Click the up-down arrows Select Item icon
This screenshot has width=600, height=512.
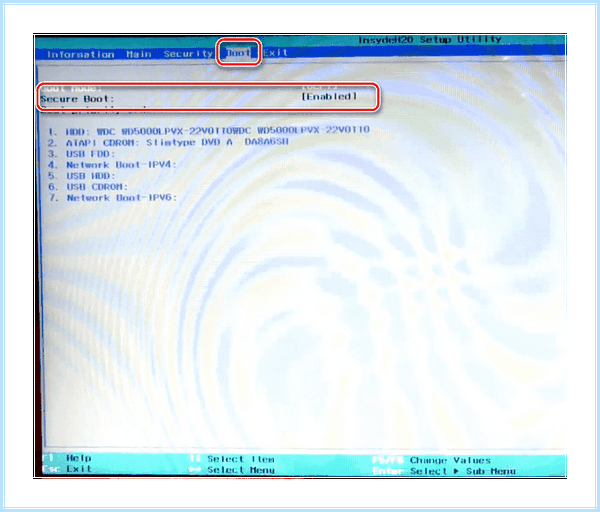[x=195, y=458]
